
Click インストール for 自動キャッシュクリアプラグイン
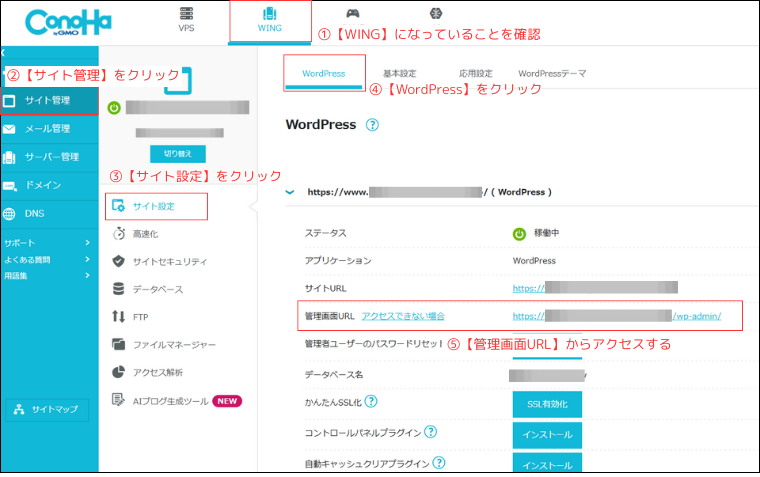(x=547, y=463)
